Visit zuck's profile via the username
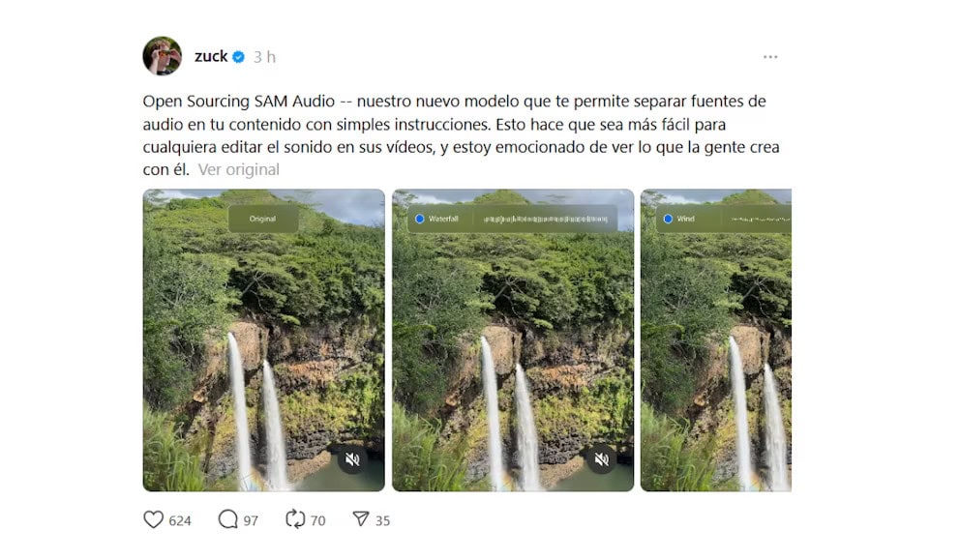 click(213, 56)
